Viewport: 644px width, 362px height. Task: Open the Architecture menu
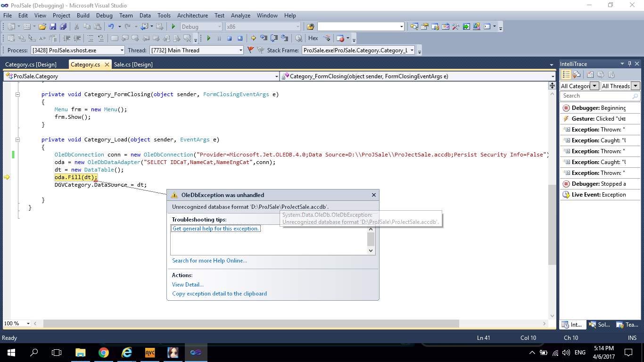[192, 16]
